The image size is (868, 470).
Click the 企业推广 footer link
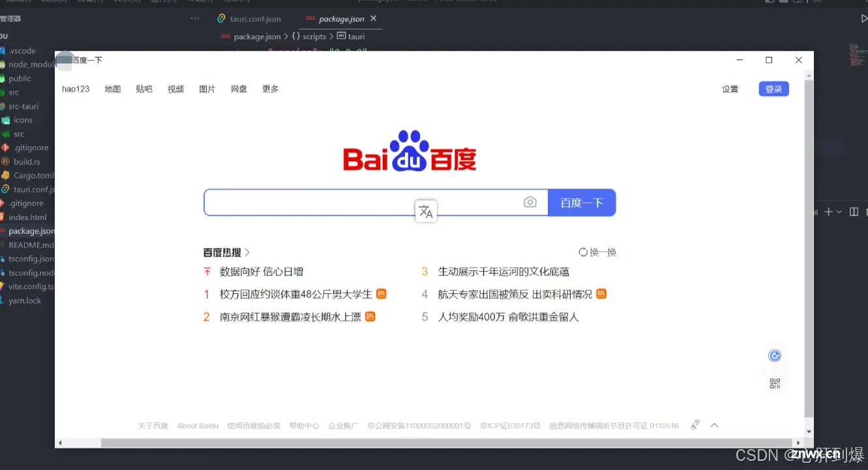343,426
